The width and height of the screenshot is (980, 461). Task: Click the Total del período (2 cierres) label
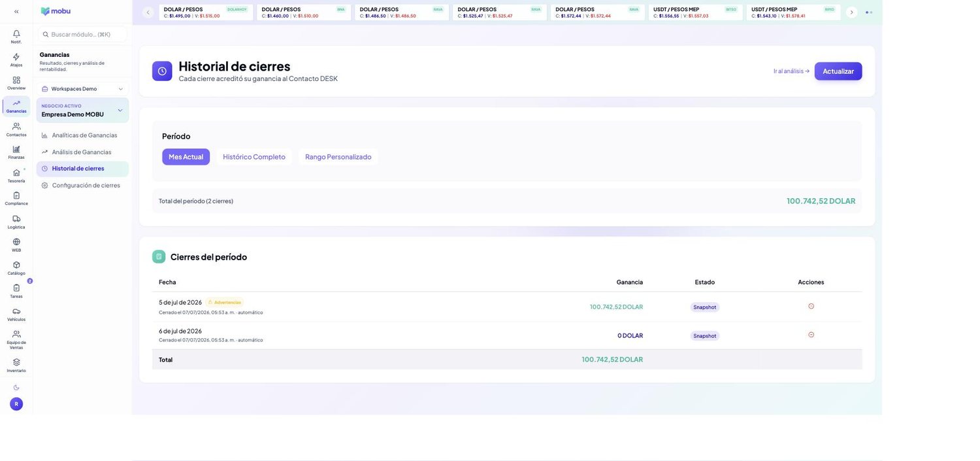click(x=196, y=201)
